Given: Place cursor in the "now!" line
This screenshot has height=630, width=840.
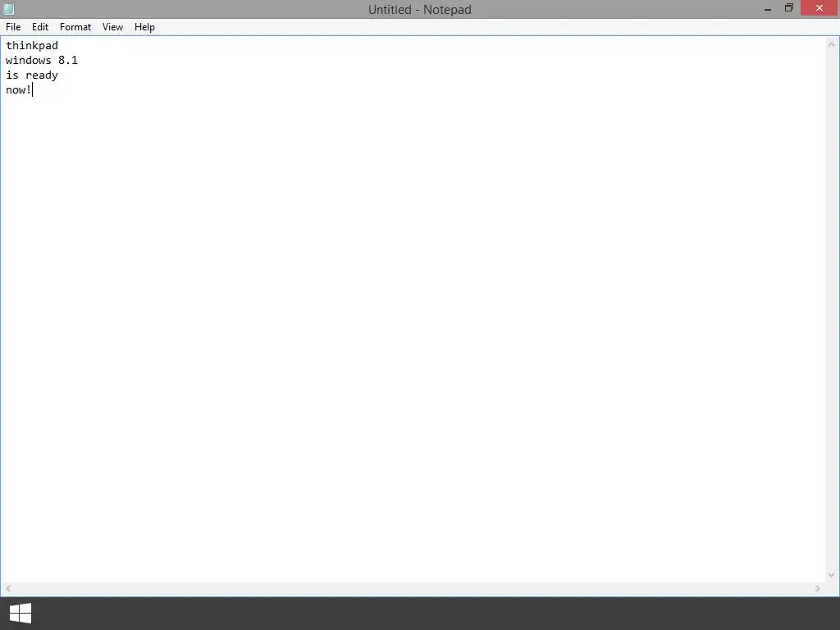Looking at the screenshot, I should (x=18, y=89).
